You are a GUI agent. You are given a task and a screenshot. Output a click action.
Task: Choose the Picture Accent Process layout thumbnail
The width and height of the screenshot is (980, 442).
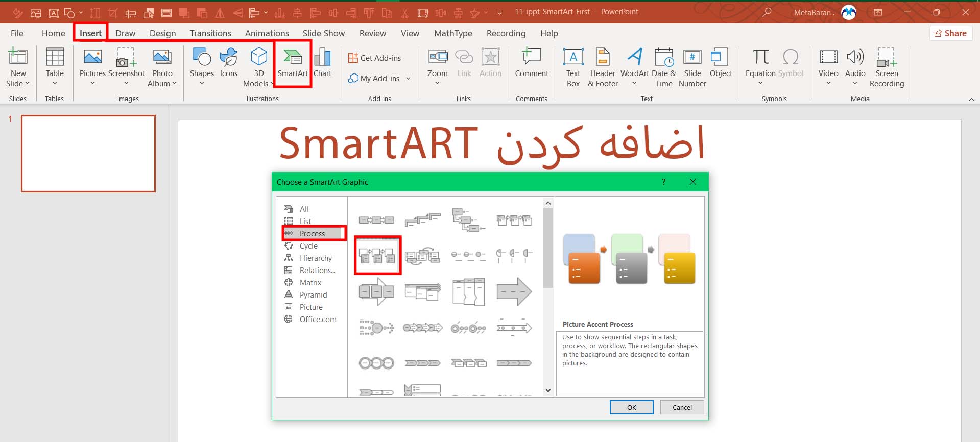point(377,255)
